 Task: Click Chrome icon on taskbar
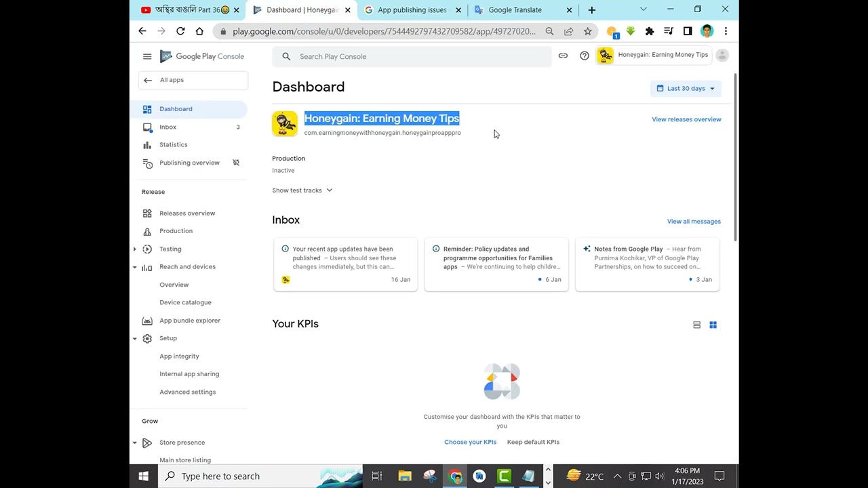455,476
